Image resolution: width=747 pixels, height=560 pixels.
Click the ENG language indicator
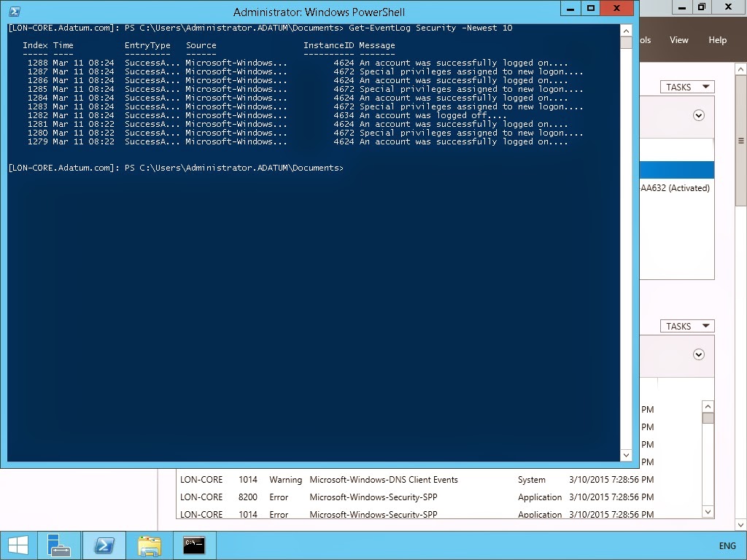tap(727, 545)
